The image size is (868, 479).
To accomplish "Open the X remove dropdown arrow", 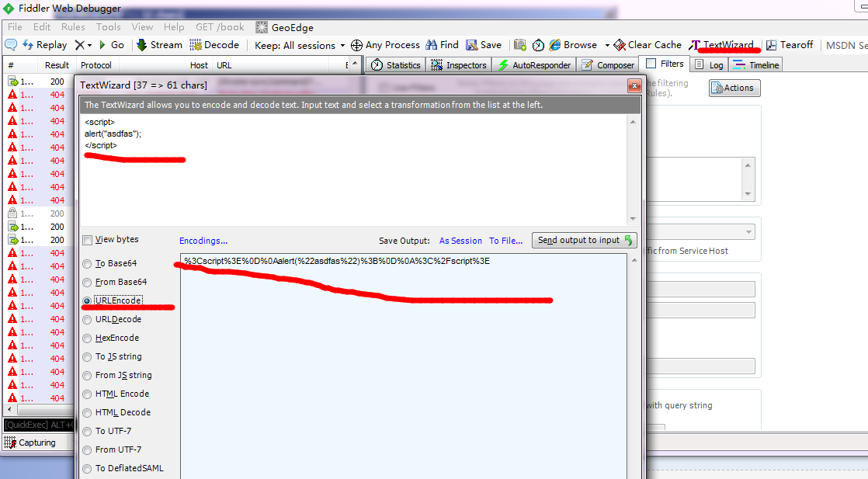I will click(90, 45).
